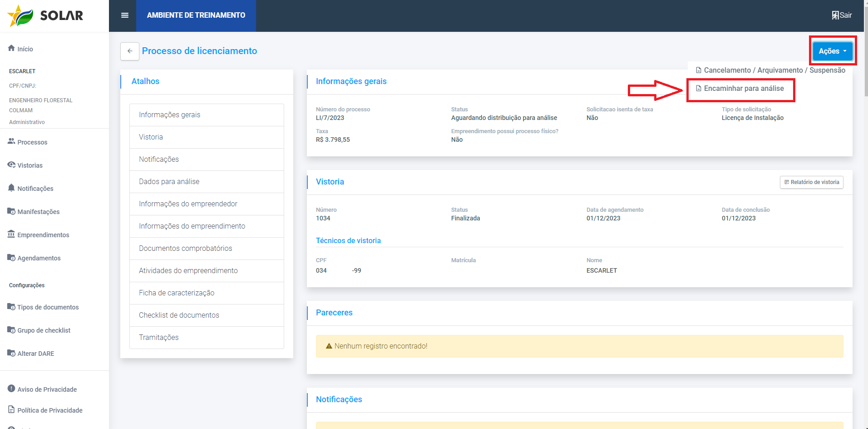Go to Ficha de caracterização

pos(207,293)
